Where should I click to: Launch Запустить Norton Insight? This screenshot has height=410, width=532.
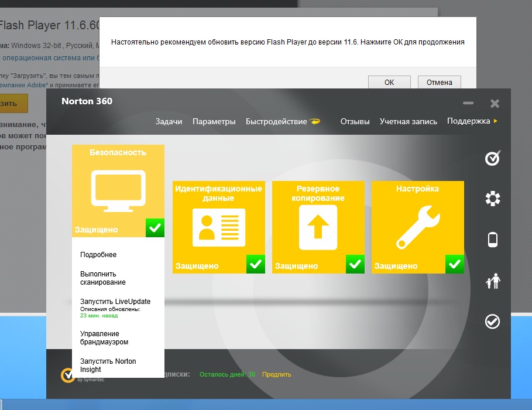108,365
